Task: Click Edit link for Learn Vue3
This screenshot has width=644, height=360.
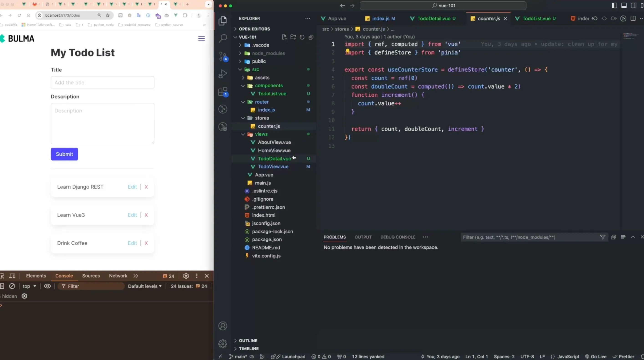Action: point(132,215)
